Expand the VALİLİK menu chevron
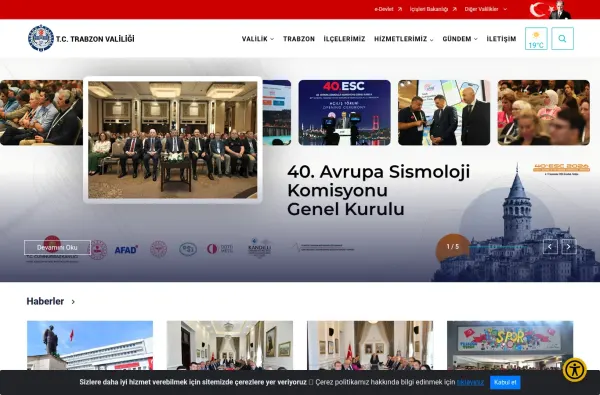Viewport: 600px width, 395px height. (x=272, y=39)
